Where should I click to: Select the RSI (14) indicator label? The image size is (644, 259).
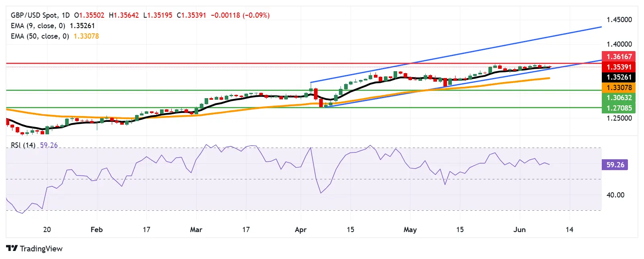tap(23, 145)
